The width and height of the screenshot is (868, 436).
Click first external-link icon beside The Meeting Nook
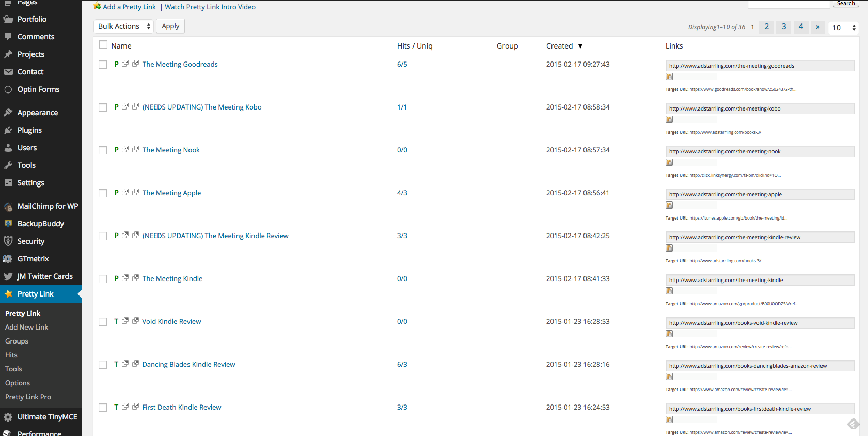coord(125,149)
